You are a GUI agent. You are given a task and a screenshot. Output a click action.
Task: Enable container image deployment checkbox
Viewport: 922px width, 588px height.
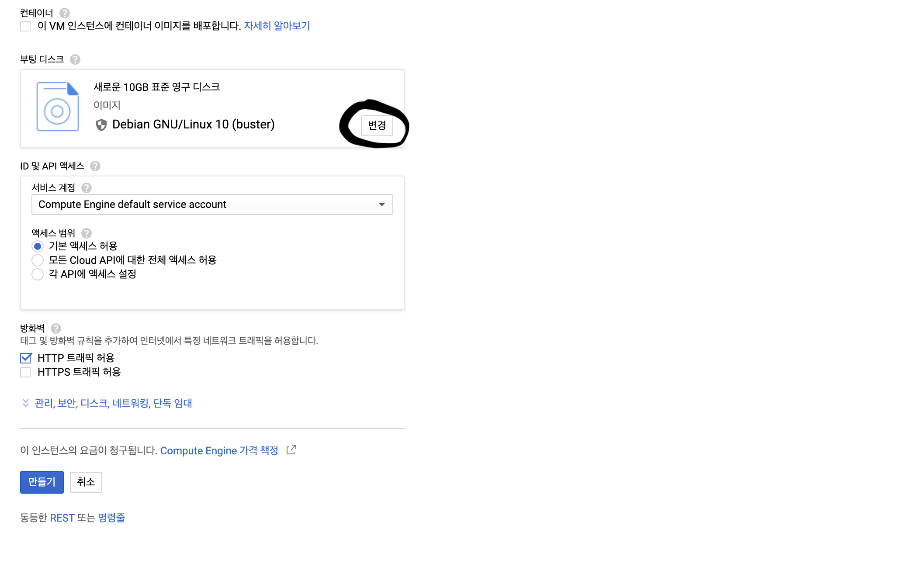[x=25, y=26]
